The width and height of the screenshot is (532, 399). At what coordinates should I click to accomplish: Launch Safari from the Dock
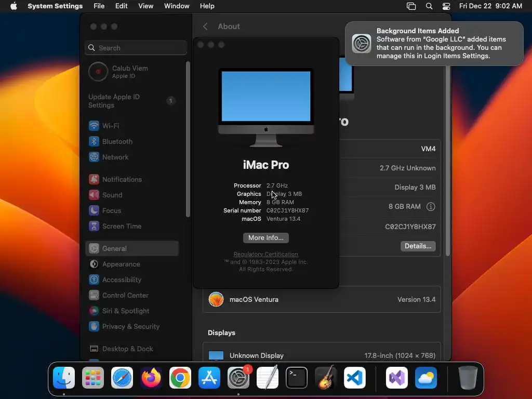coord(122,378)
